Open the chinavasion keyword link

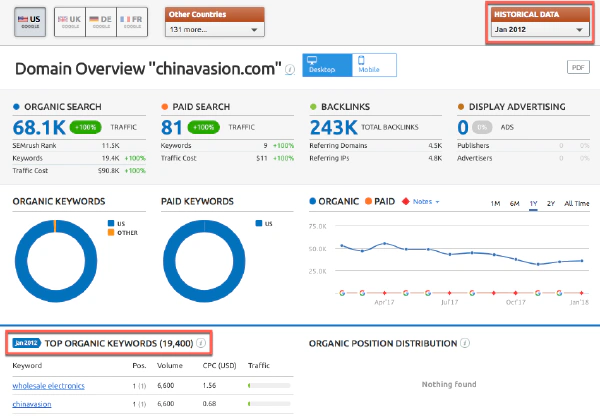click(x=32, y=404)
